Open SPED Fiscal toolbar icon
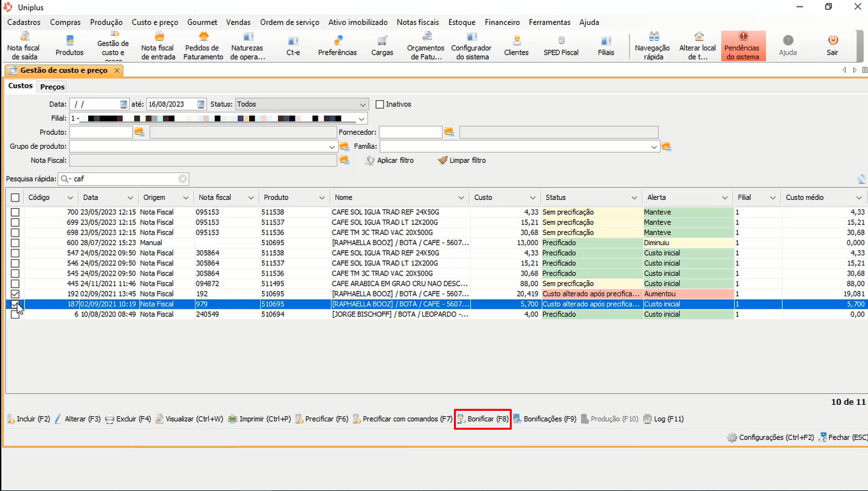868x491 pixels. coord(561,46)
